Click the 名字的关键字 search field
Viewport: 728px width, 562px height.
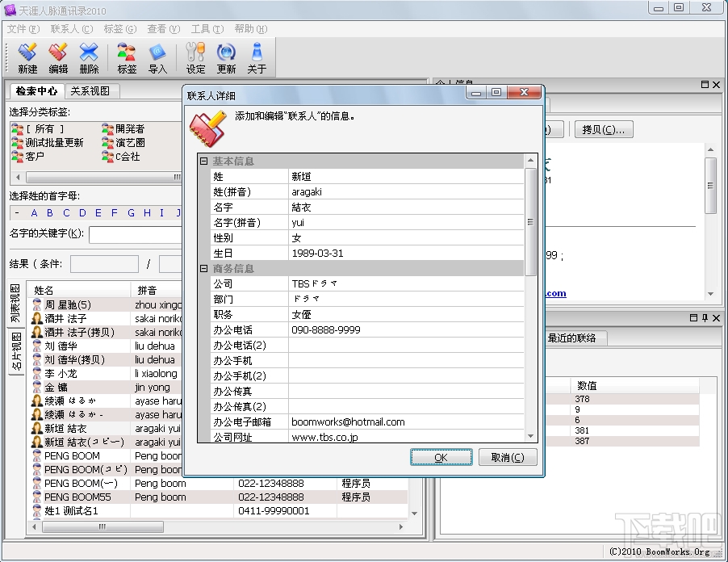pos(136,234)
